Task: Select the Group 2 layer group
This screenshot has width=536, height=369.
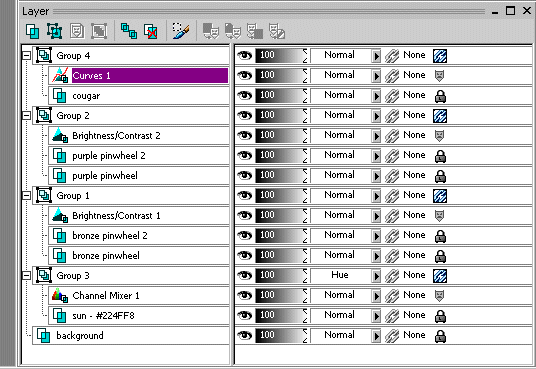Action: tap(131, 116)
